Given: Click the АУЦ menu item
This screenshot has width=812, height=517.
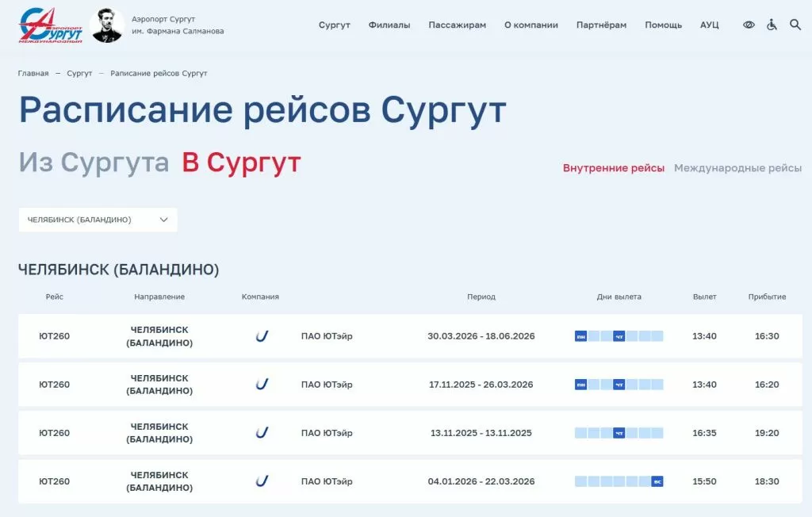Looking at the screenshot, I should (709, 25).
